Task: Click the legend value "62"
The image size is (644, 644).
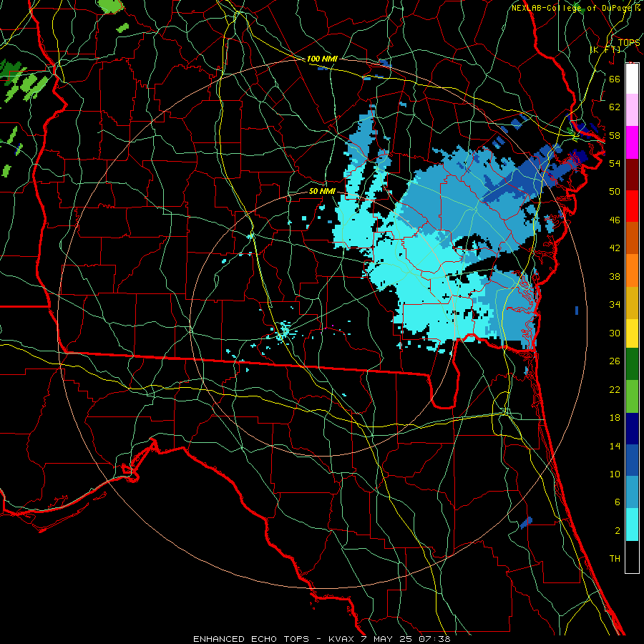Action: click(615, 107)
